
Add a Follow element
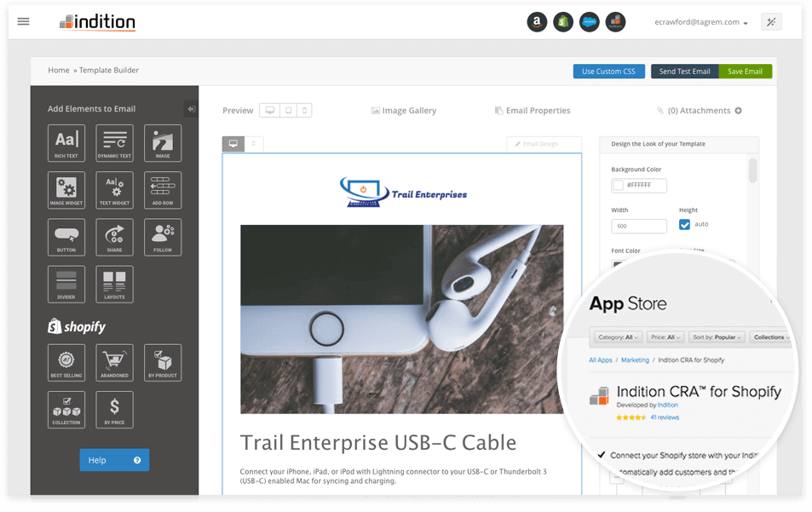pos(163,237)
